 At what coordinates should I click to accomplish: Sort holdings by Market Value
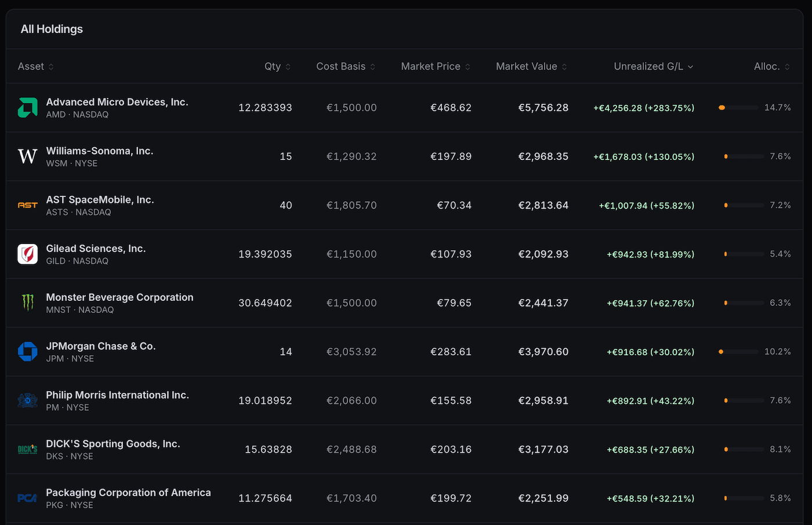[532, 67]
